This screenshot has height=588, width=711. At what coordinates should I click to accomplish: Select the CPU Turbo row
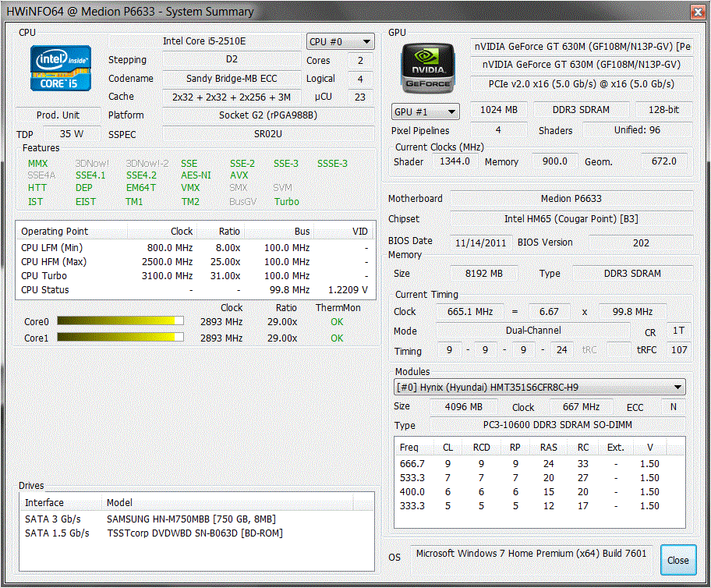(196, 276)
